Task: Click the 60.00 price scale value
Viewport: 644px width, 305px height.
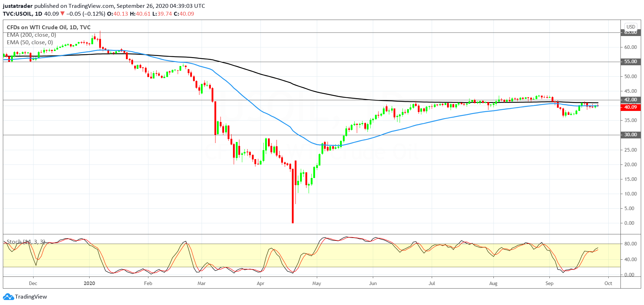Action: [630, 47]
